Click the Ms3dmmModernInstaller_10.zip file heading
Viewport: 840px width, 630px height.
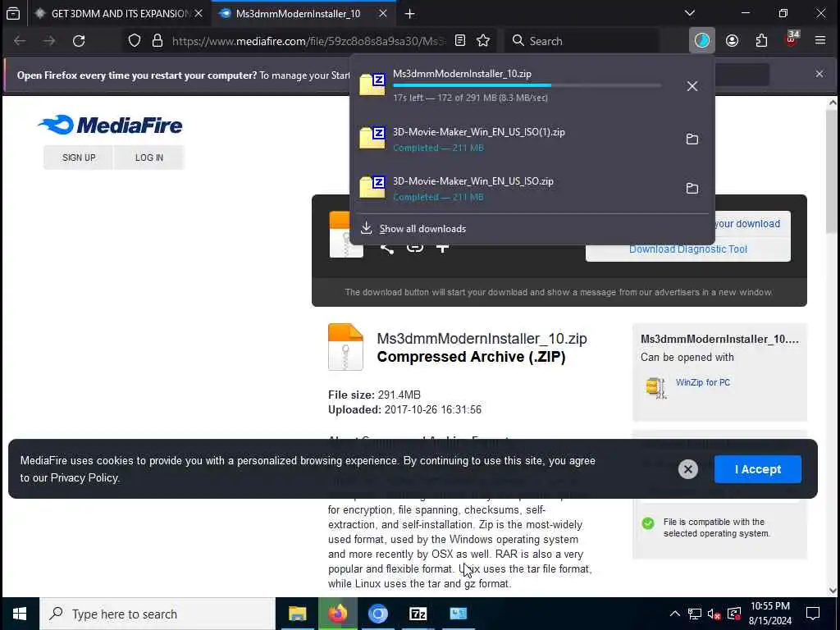[x=482, y=339]
